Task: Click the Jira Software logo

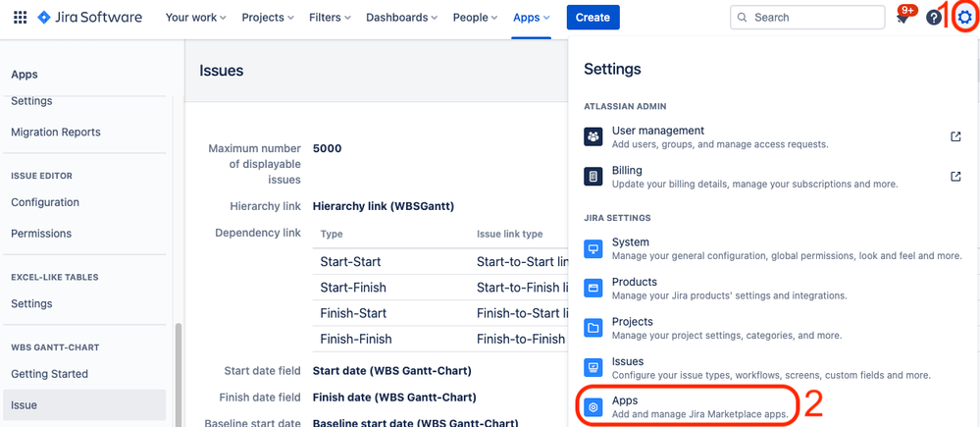Action: (89, 18)
